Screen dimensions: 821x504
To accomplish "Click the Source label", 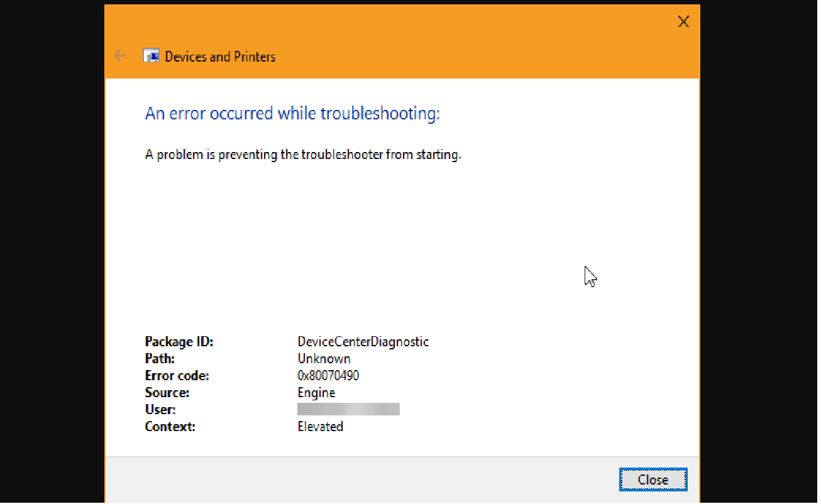I will click(167, 392).
